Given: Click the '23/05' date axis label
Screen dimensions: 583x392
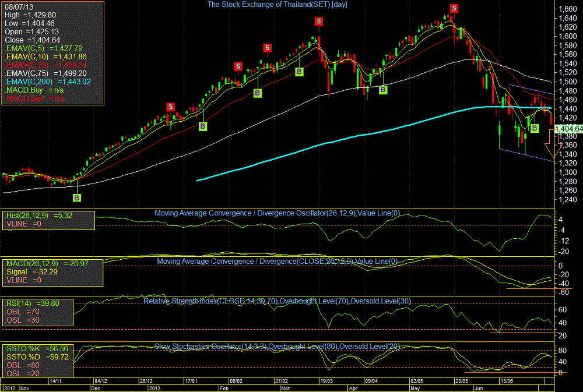Looking at the screenshot, I should click(x=462, y=382).
